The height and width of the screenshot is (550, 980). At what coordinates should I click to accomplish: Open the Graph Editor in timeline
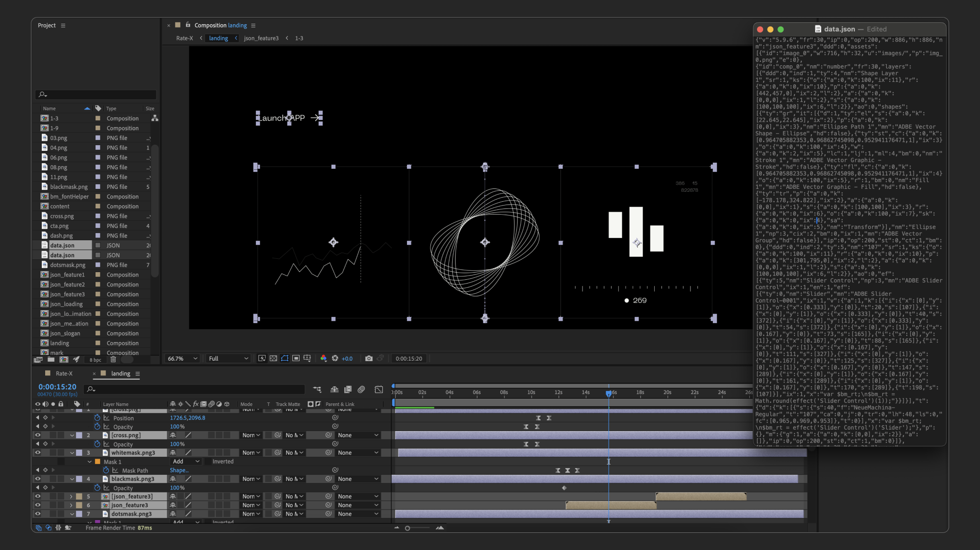(x=378, y=389)
